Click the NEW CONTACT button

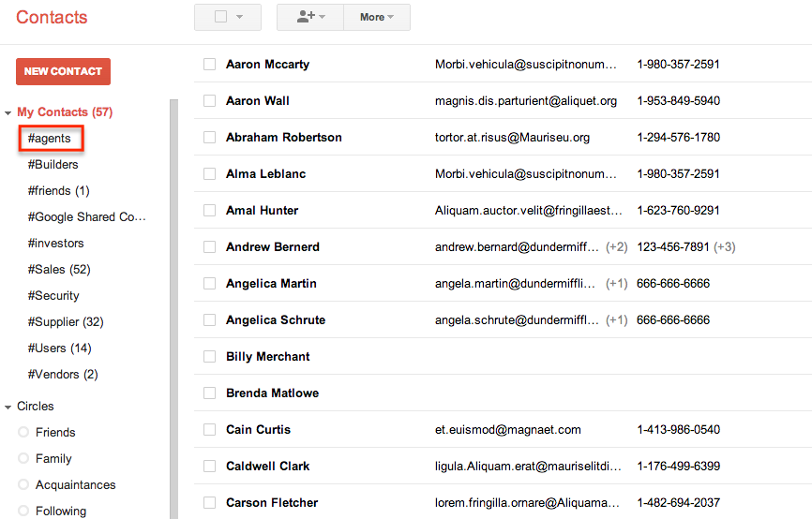click(63, 71)
